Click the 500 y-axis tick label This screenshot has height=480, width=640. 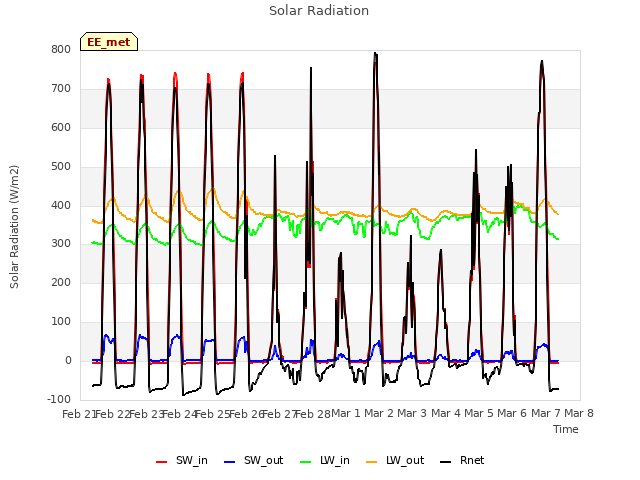click(61, 166)
